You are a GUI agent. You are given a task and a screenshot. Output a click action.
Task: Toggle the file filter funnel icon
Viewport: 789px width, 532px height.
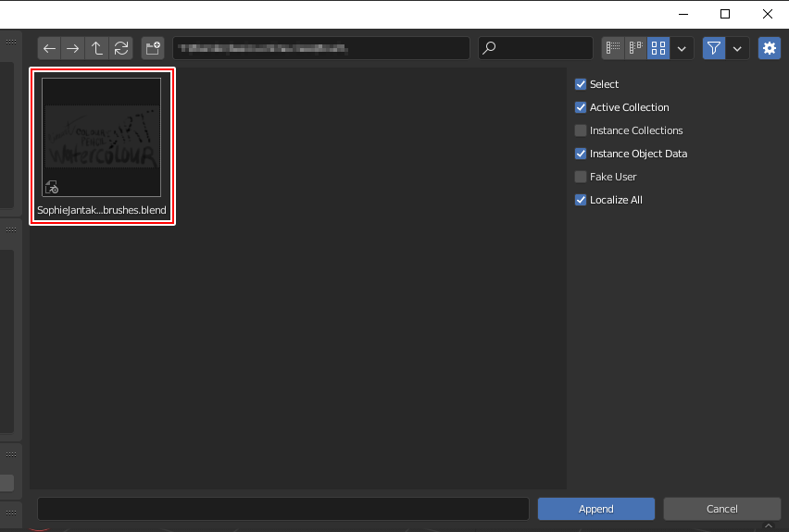click(x=713, y=48)
